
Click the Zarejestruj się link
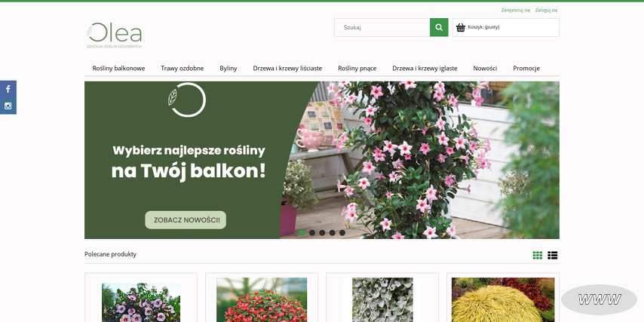(516, 11)
